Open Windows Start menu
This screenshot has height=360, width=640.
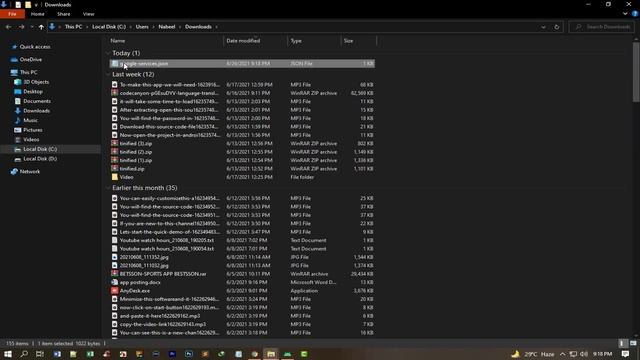pyautogui.click(x=8, y=354)
